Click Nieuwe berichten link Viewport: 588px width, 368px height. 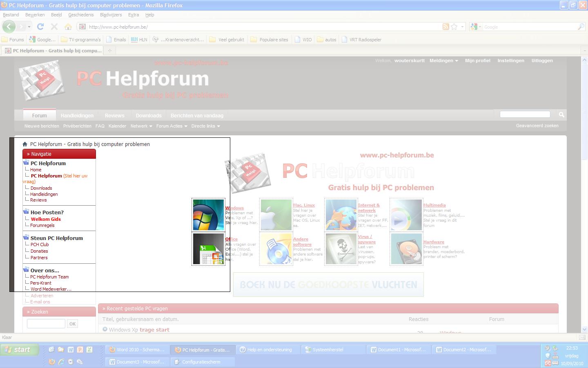(x=42, y=126)
